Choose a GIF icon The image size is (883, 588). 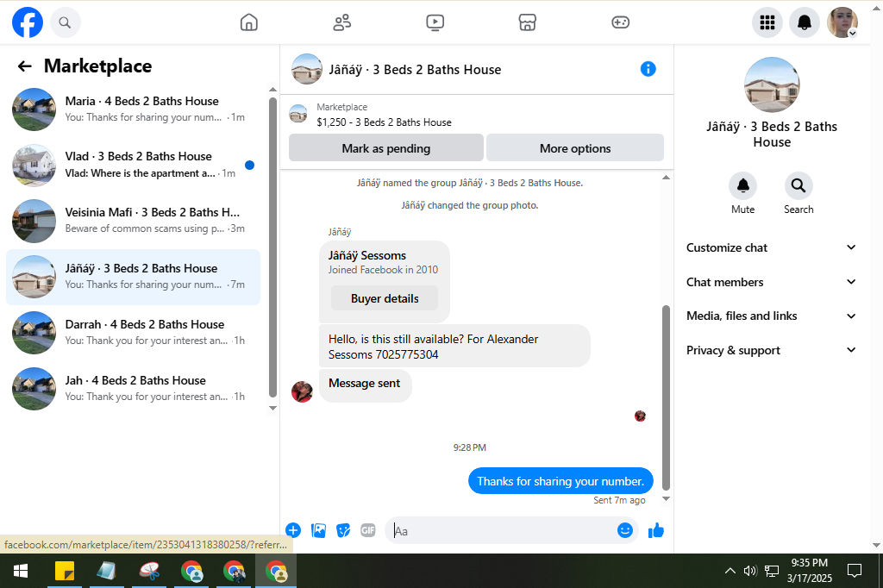pos(367,530)
